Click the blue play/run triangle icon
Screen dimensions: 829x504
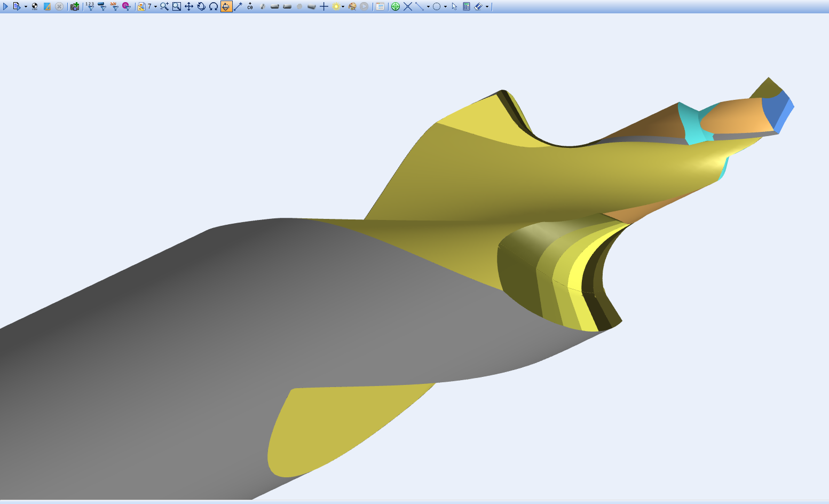point(5,6)
